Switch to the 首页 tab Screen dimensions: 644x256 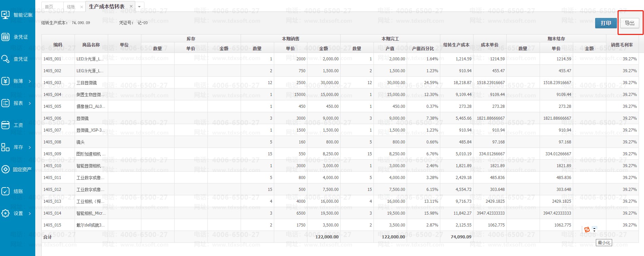pos(49,7)
